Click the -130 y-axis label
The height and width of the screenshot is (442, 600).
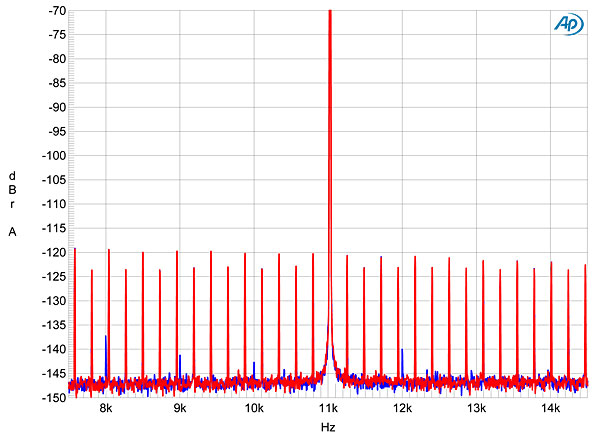pyautogui.click(x=54, y=301)
